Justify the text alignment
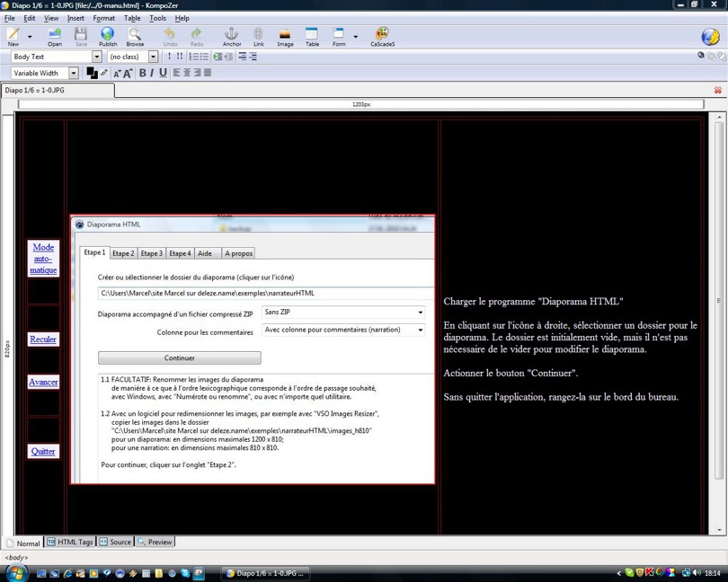The width and height of the screenshot is (728, 582). click(208, 73)
